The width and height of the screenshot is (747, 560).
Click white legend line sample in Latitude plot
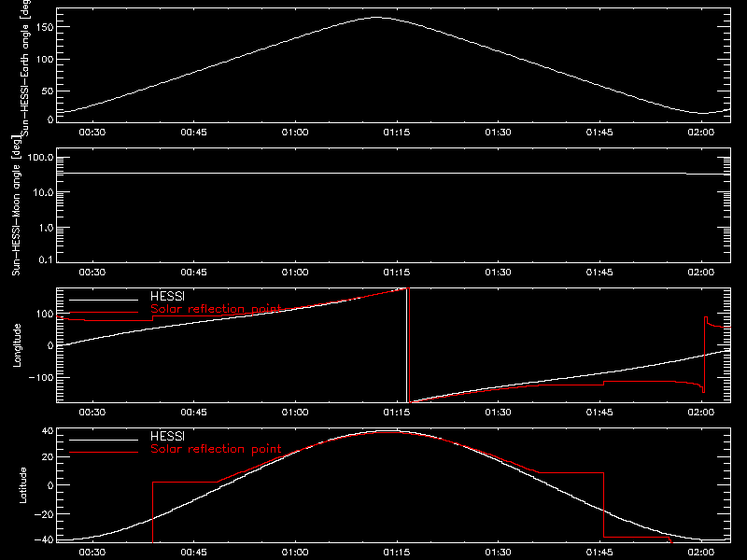coord(104,440)
